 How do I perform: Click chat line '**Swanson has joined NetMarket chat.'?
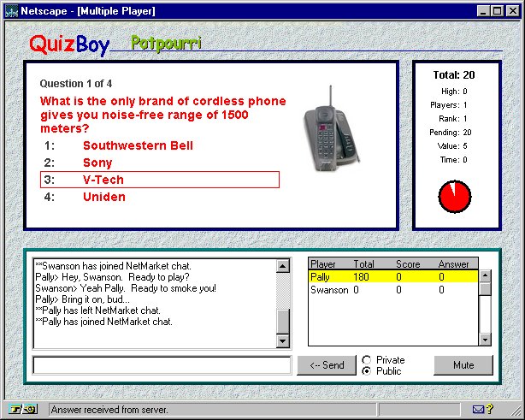pos(113,266)
